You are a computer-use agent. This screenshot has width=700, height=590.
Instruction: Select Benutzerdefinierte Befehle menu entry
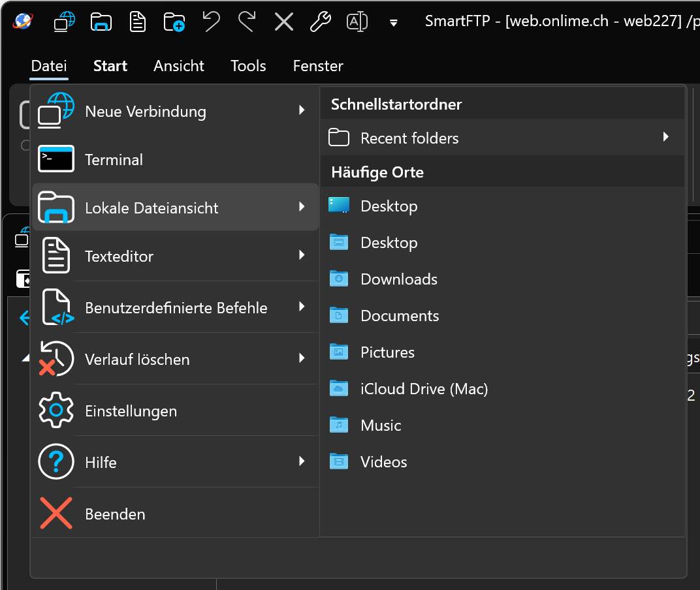point(176,307)
